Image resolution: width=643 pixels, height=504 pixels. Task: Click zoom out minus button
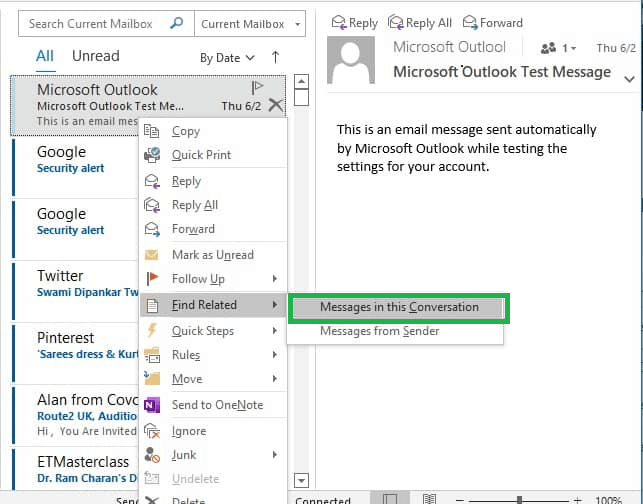click(459, 500)
